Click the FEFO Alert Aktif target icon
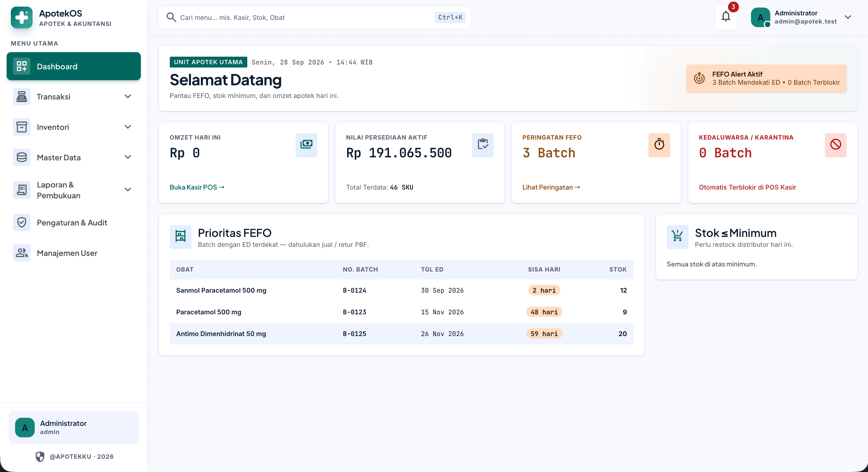The height and width of the screenshot is (472, 868). (699, 78)
